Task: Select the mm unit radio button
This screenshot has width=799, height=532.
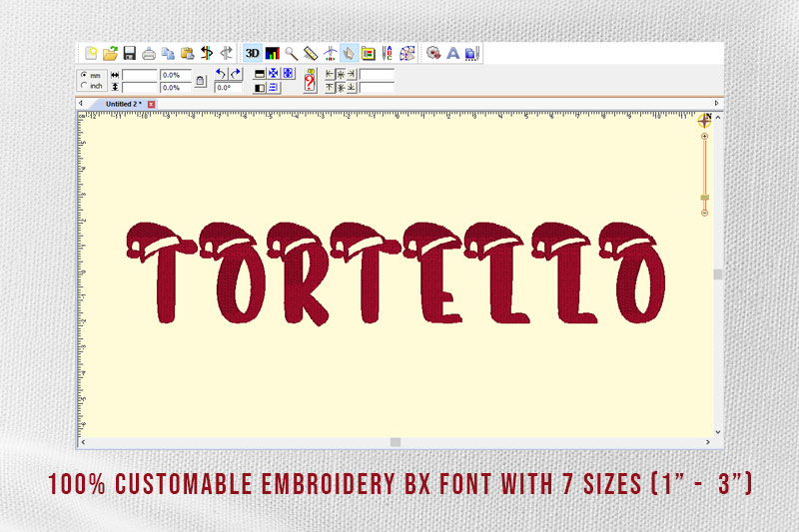Action: coord(84,75)
